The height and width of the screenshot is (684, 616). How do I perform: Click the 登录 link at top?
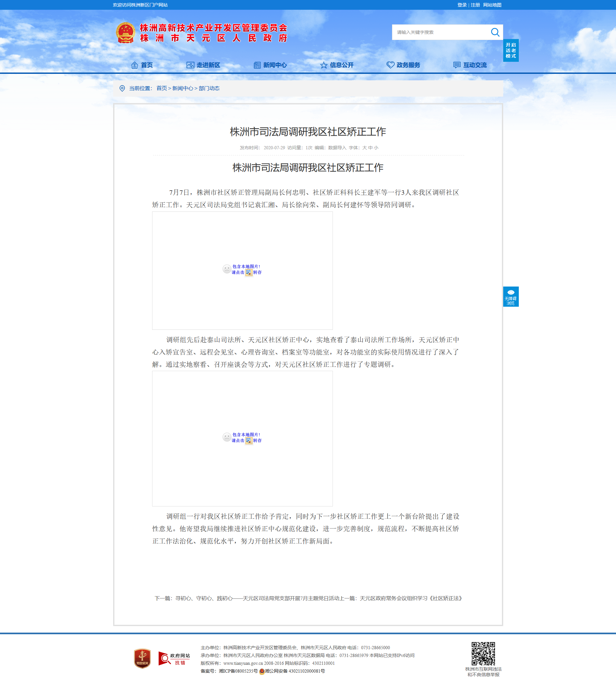[462, 5]
